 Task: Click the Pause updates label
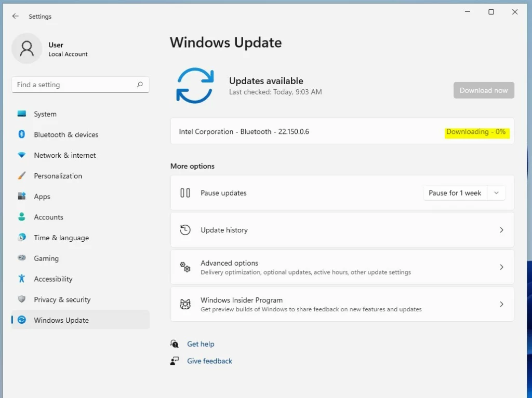[223, 193]
